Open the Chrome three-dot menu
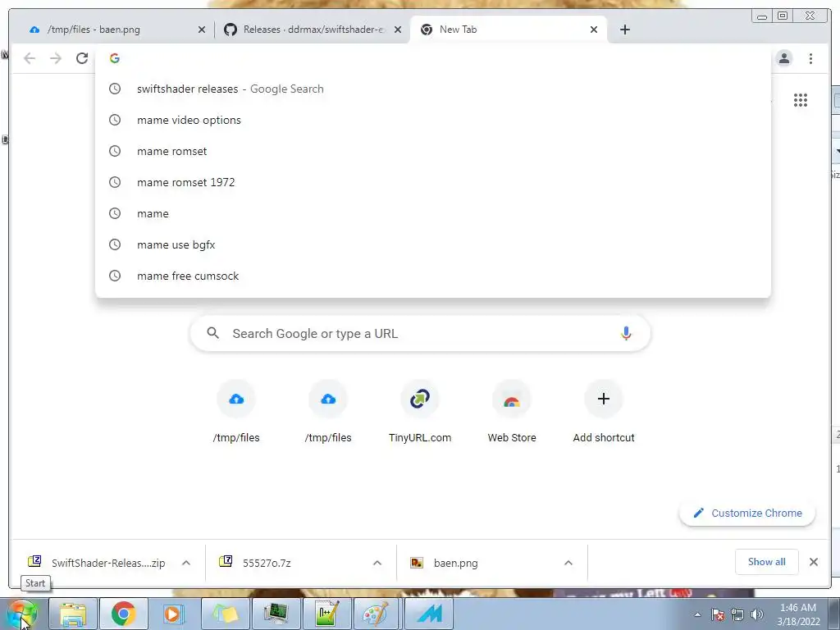 (810, 58)
